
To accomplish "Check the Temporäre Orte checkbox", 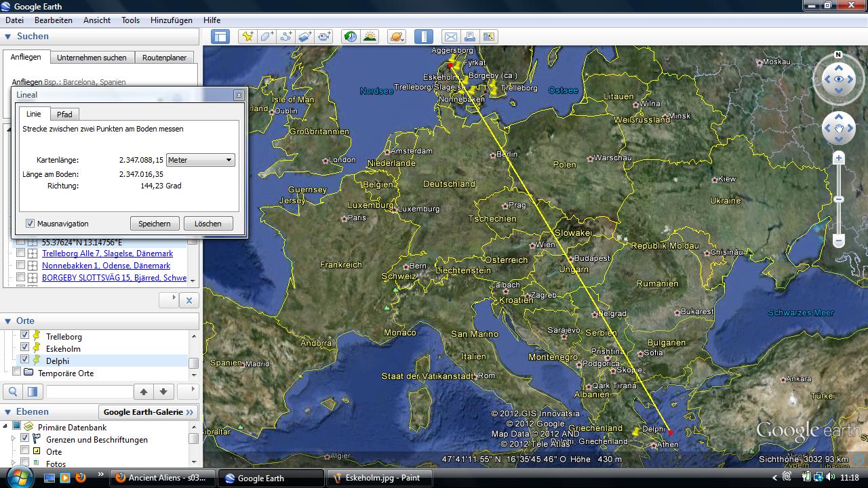I will click(x=17, y=372).
